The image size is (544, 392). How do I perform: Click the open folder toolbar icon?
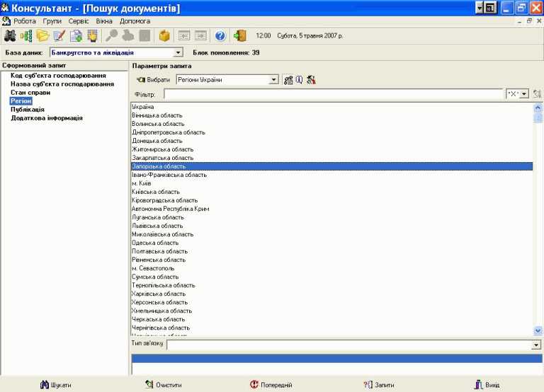click(42, 35)
